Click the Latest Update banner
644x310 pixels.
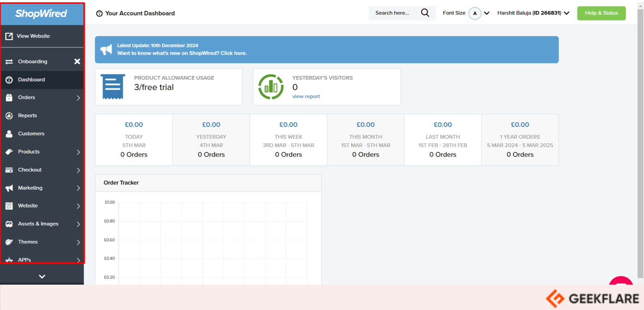[327, 50]
